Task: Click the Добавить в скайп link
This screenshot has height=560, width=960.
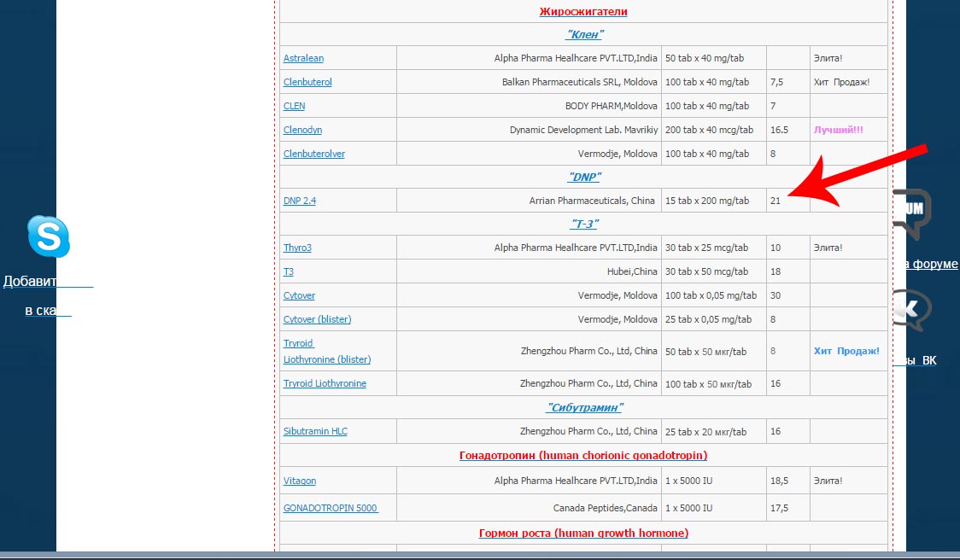Action: pyautogui.click(x=49, y=295)
